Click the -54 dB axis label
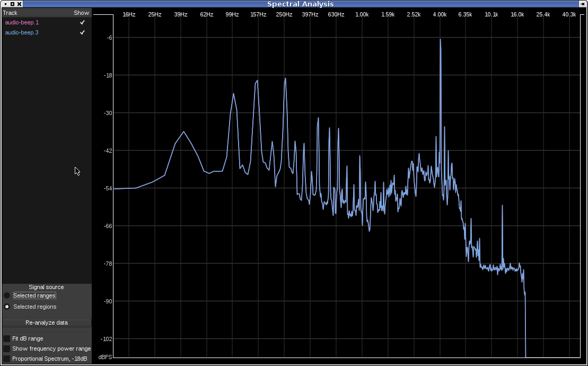This screenshot has height=366, width=588. pyautogui.click(x=108, y=188)
